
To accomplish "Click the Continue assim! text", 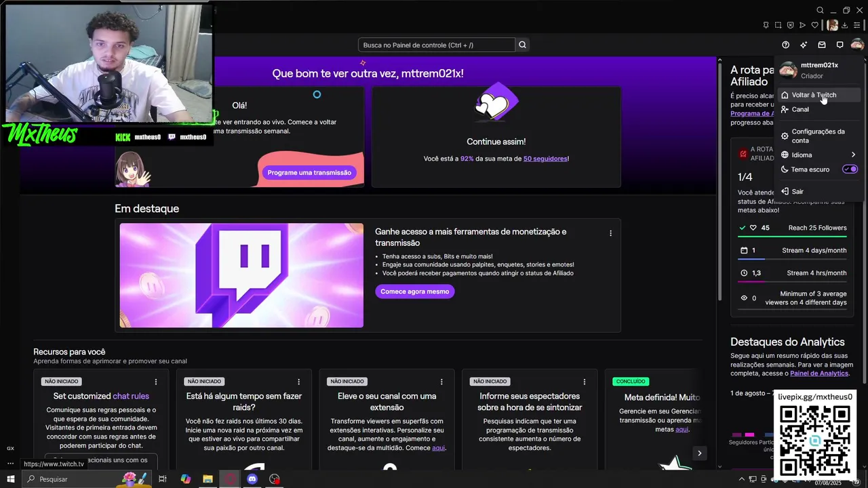I will point(496,142).
